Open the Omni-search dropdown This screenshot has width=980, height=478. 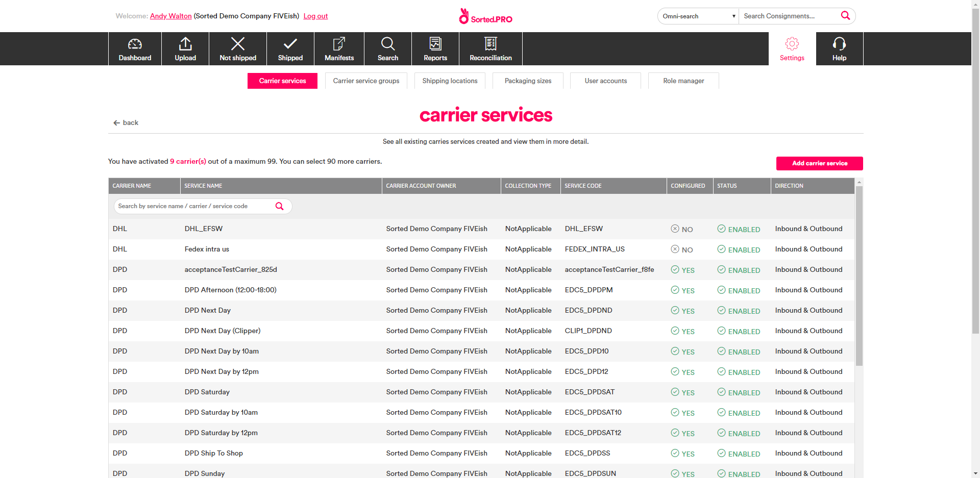[x=697, y=16]
